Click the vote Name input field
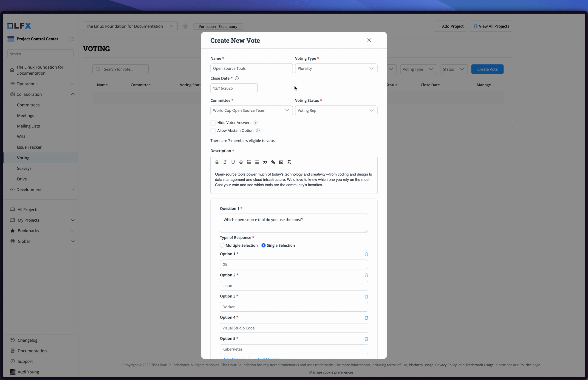This screenshot has width=588, height=380. click(251, 68)
